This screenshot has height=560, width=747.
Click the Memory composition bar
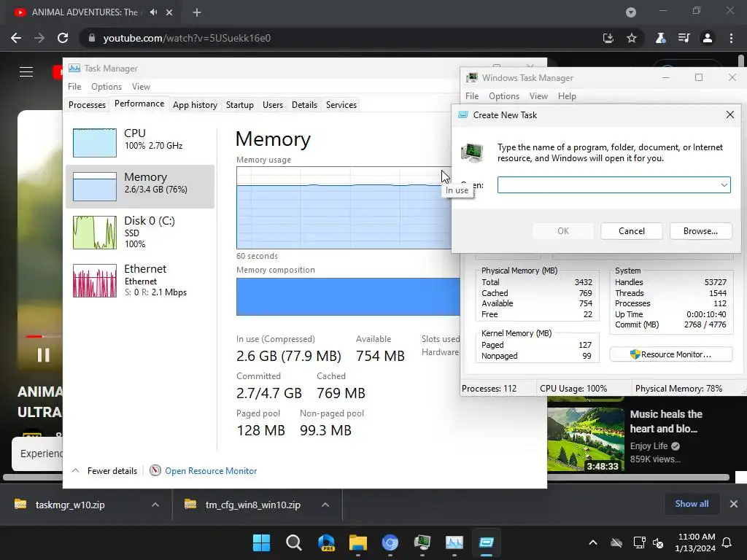348,297
